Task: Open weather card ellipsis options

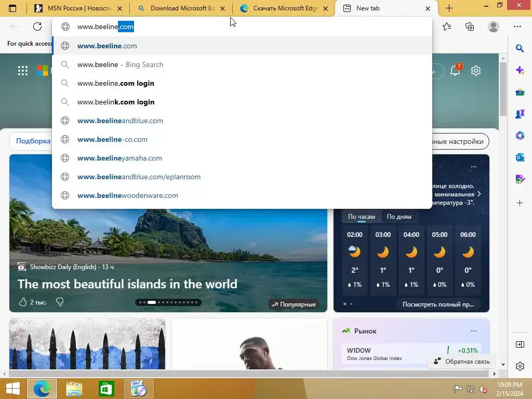Action: pos(474,167)
